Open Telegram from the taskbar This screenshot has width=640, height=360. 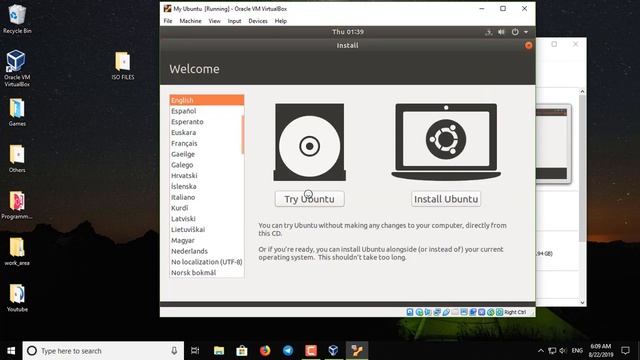[x=288, y=351]
